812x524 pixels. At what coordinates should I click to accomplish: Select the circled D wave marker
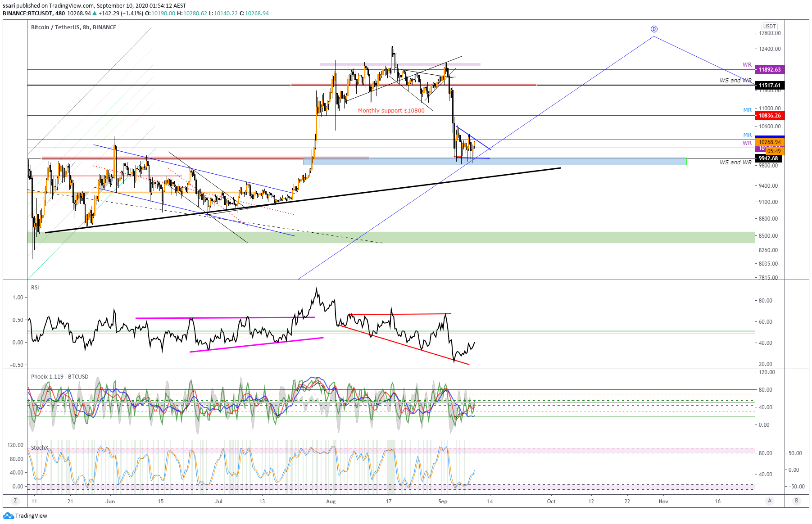point(654,29)
